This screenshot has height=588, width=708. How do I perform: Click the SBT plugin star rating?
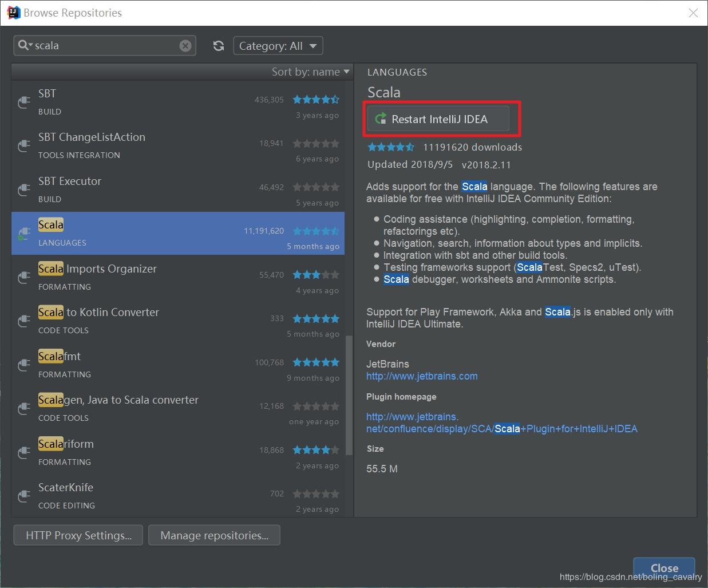[x=316, y=100]
